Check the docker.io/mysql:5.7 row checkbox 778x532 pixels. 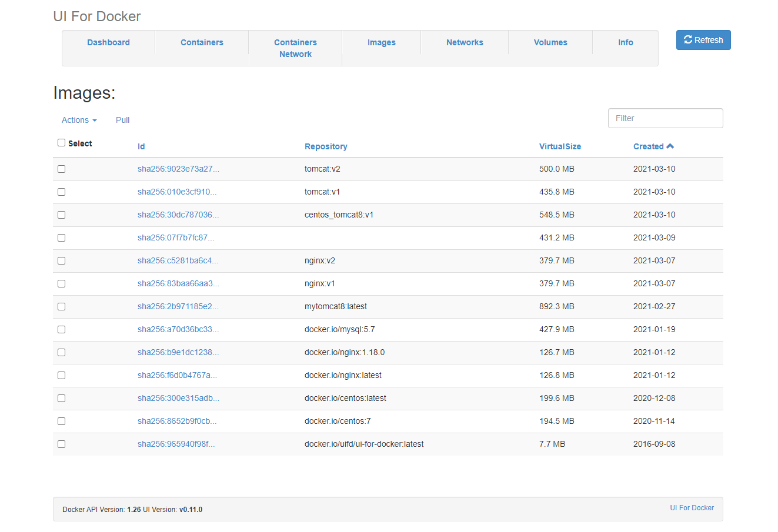pyautogui.click(x=61, y=330)
